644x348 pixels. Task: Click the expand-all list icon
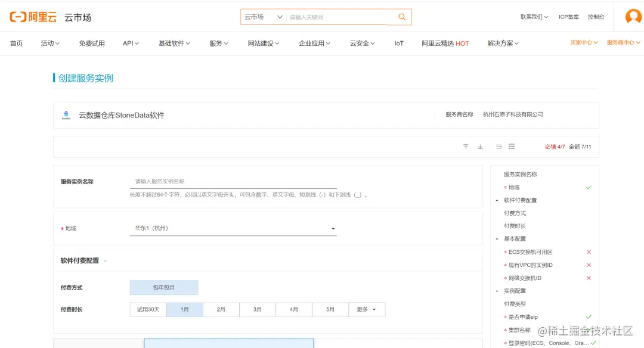tap(512, 147)
